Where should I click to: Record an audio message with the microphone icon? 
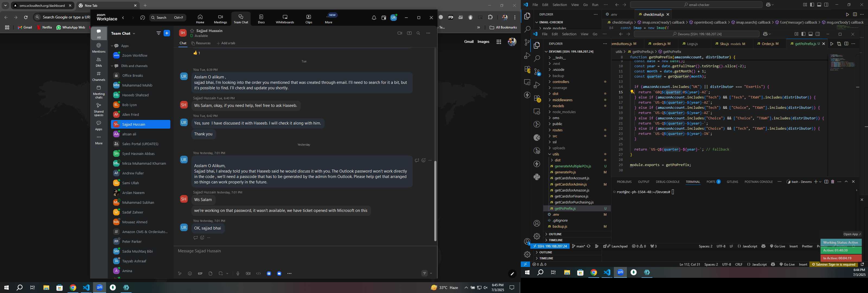click(x=238, y=273)
